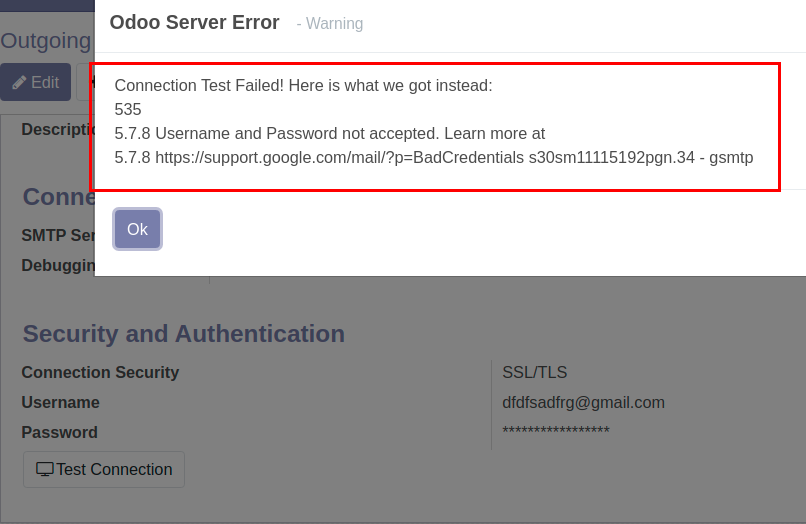This screenshot has height=524, width=806.
Task: Click the pencil icon on Edit
Action: pyautogui.click(x=19, y=82)
